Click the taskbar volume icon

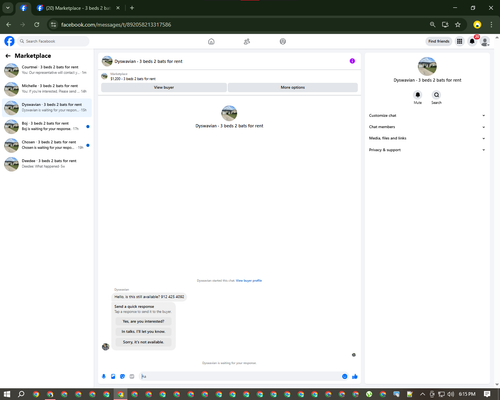click(x=451, y=394)
